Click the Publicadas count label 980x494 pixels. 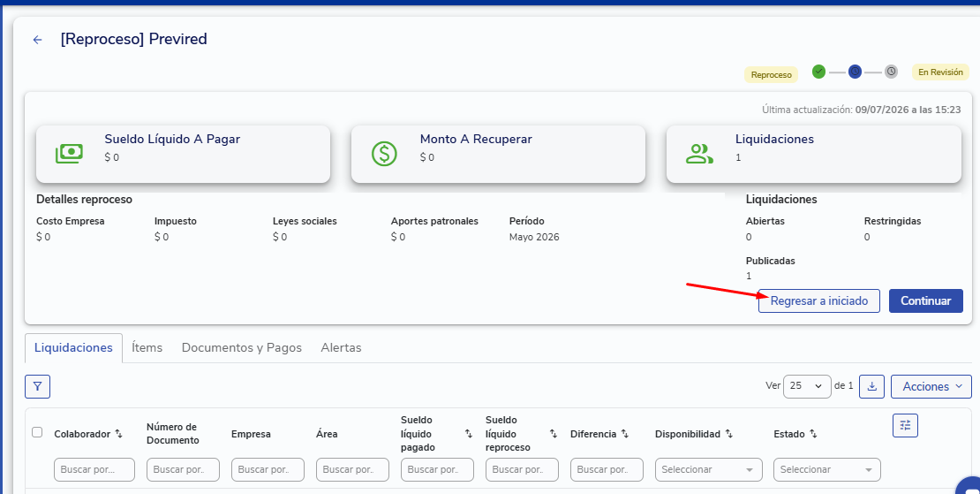pos(771,261)
